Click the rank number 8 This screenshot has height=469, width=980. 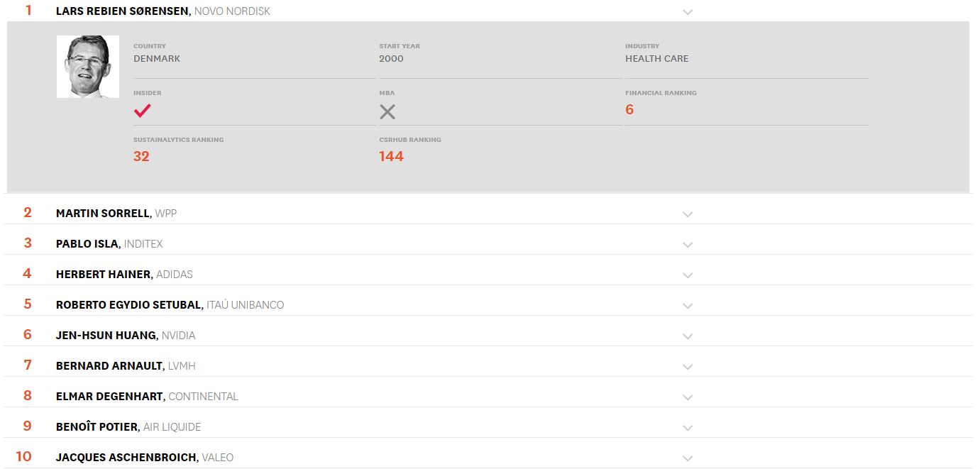pyautogui.click(x=28, y=395)
